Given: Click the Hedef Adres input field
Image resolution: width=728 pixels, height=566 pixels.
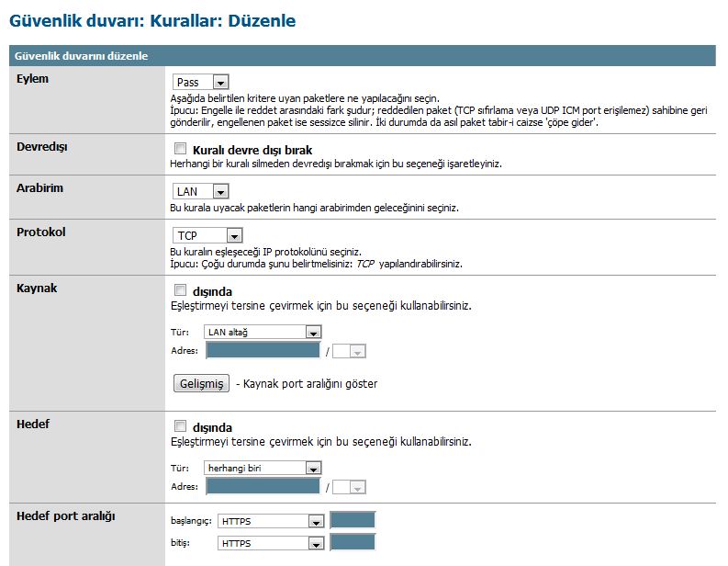Looking at the screenshot, I should [263, 487].
